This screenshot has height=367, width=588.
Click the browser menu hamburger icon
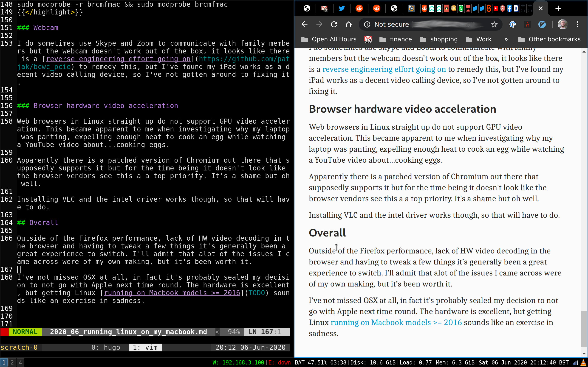[x=577, y=25]
